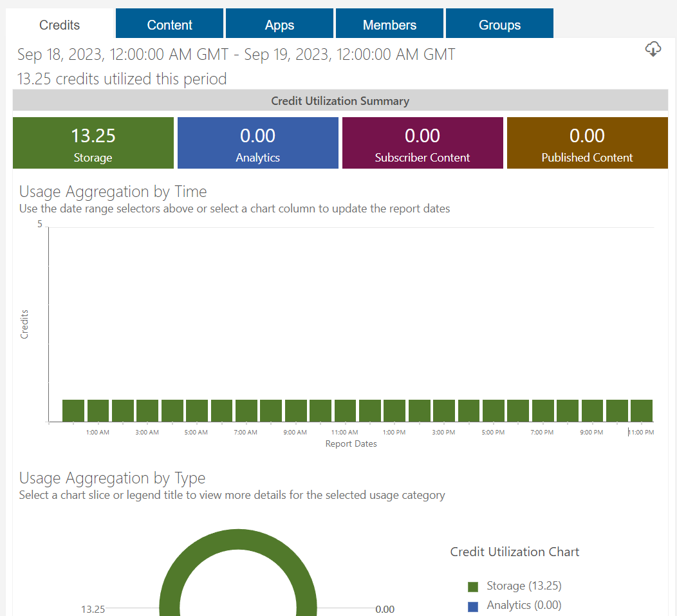Select the green Storage 13.25 summary tile

pos(93,143)
